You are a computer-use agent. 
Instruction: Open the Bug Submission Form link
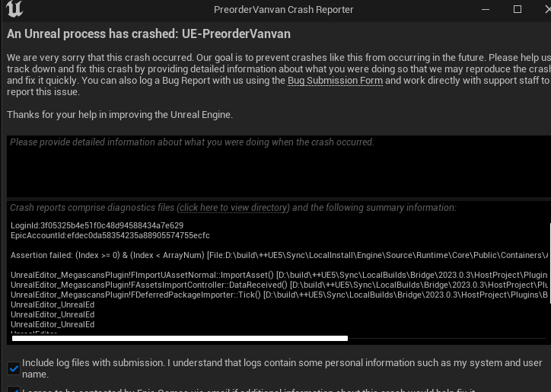(x=335, y=81)
